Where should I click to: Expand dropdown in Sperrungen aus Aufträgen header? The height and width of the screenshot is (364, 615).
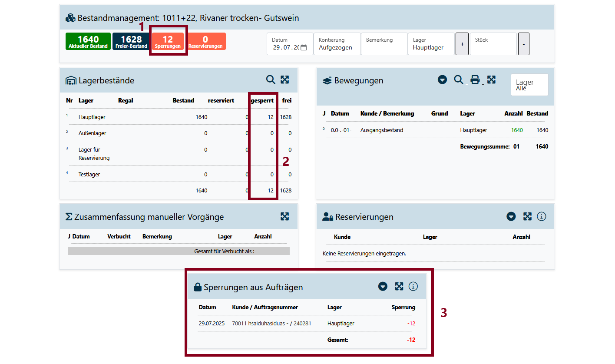383,286
